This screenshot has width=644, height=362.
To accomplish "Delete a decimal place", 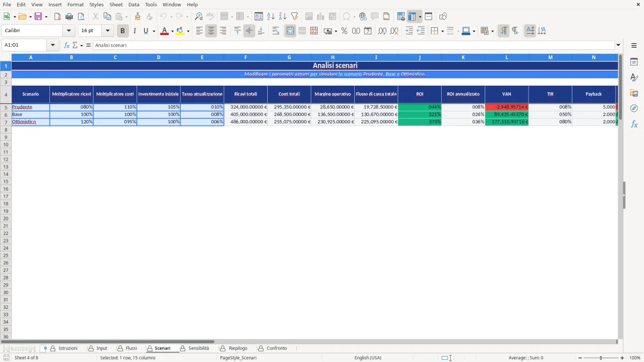I will [x=394, y=31].
